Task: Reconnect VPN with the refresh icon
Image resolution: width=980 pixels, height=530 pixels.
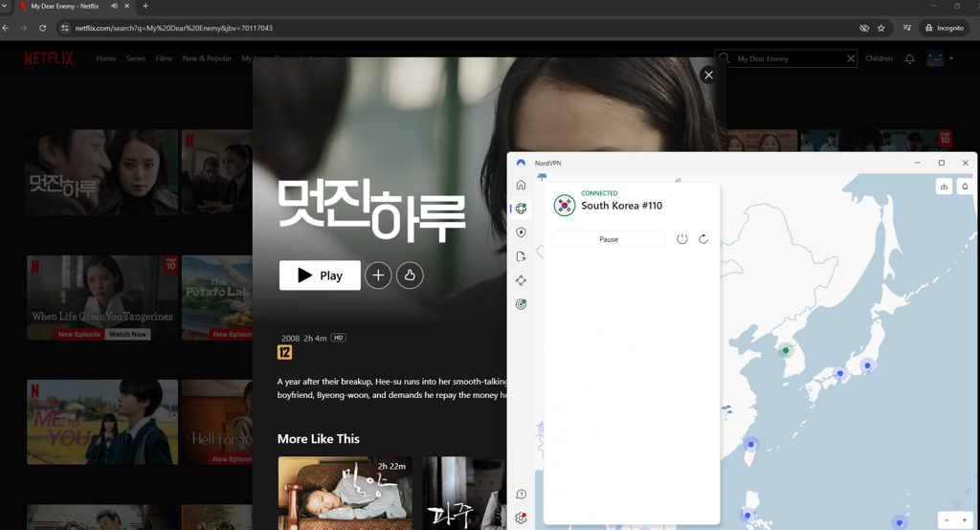Action: pos(703,239)
